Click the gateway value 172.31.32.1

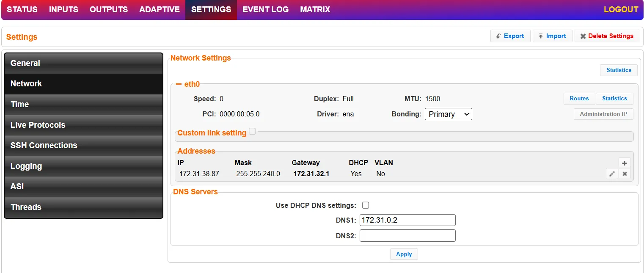point(311,174)
